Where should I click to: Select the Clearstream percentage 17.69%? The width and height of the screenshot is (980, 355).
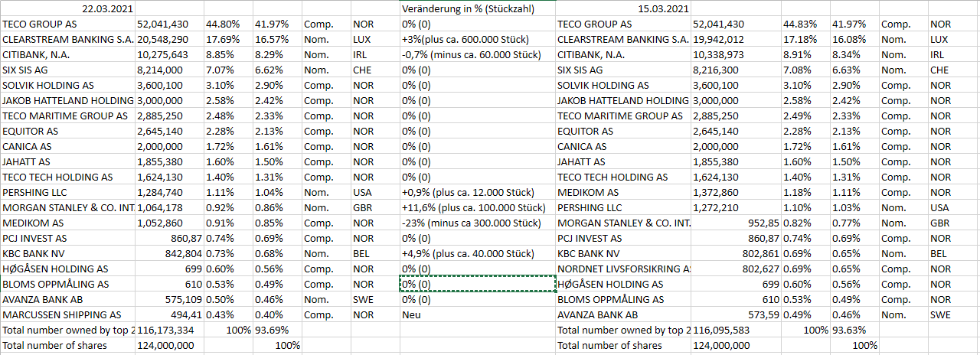pos(228,39)
